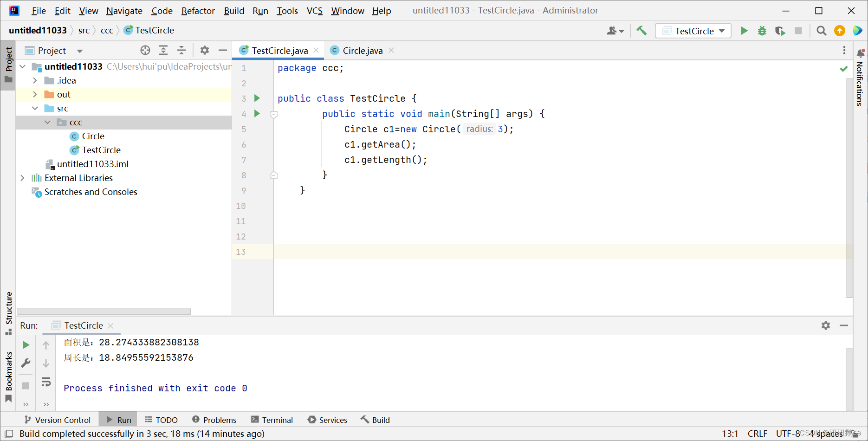868x441 pixels.
Task: Minimize the Run tool window
Action: coord(844,325)
